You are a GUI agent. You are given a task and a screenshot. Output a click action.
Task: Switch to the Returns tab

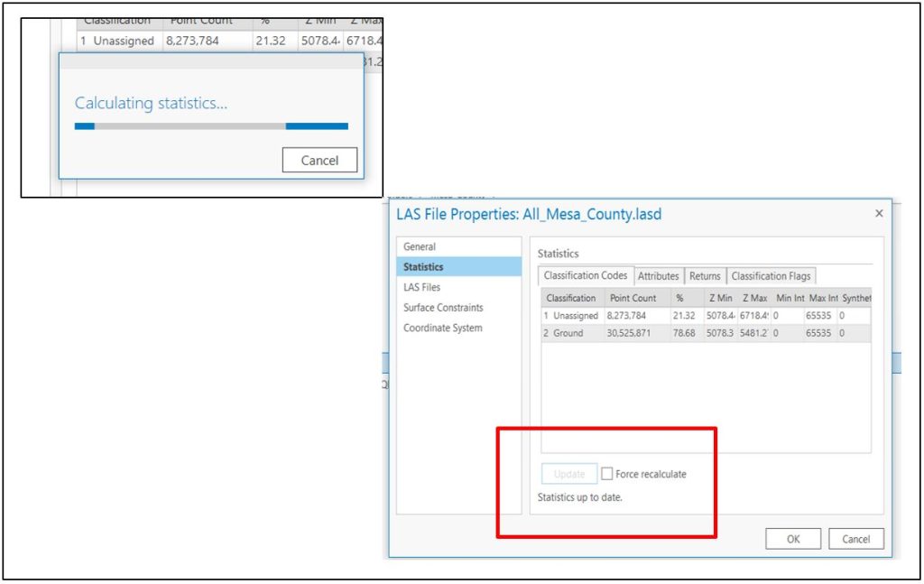(x=705, y=276)
